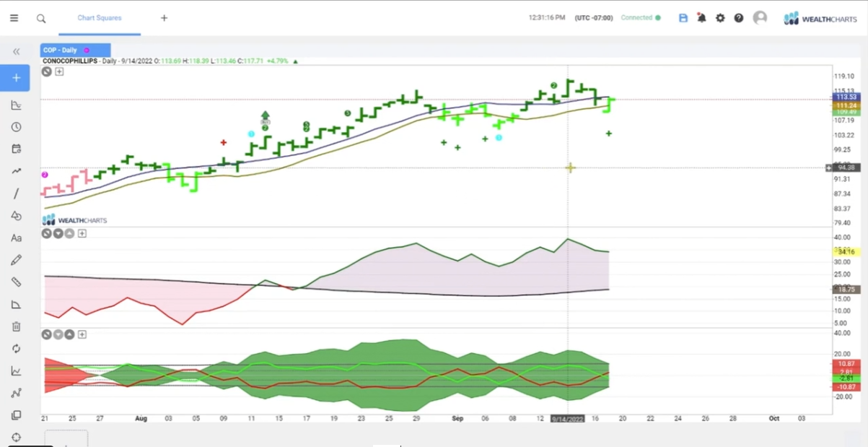Open the help question mark

pos(739,18)
